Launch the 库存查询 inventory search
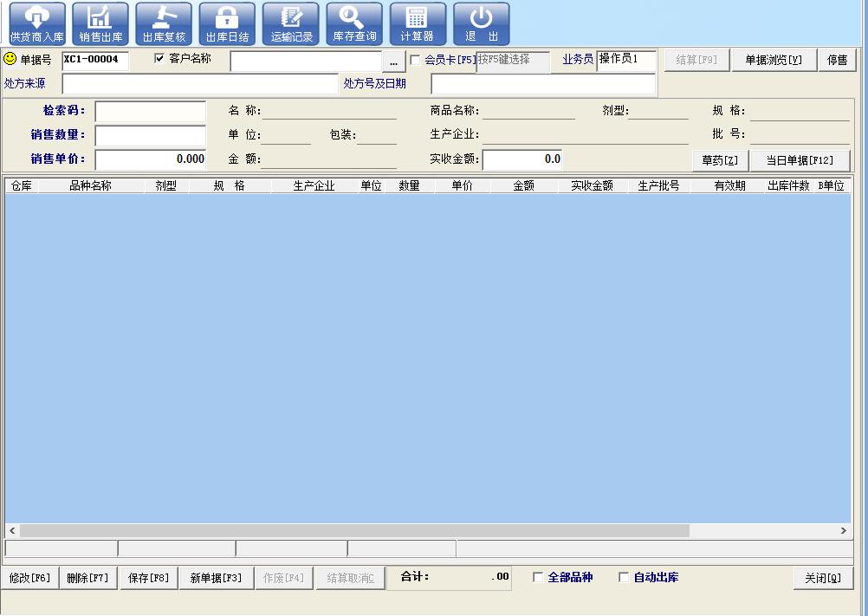The height and width of the screenshot is (616, 868). click(354, 23)
